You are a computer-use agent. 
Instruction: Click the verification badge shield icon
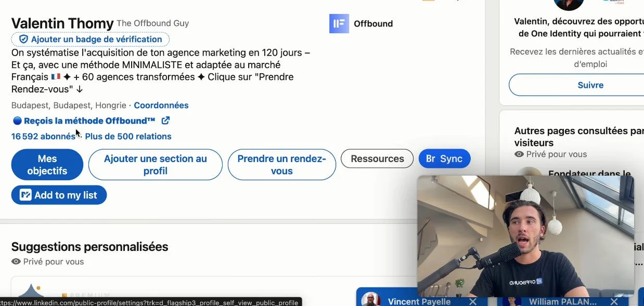point(23,39)
